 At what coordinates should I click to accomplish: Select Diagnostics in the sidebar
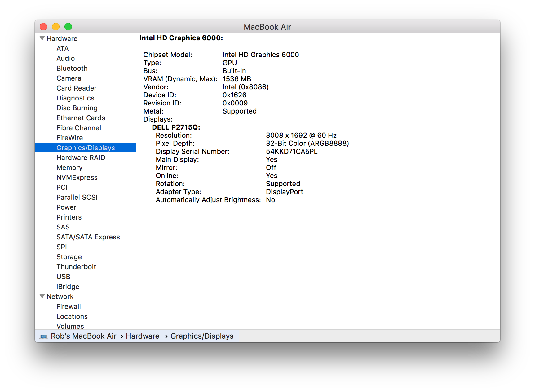(x=75, y=98)
